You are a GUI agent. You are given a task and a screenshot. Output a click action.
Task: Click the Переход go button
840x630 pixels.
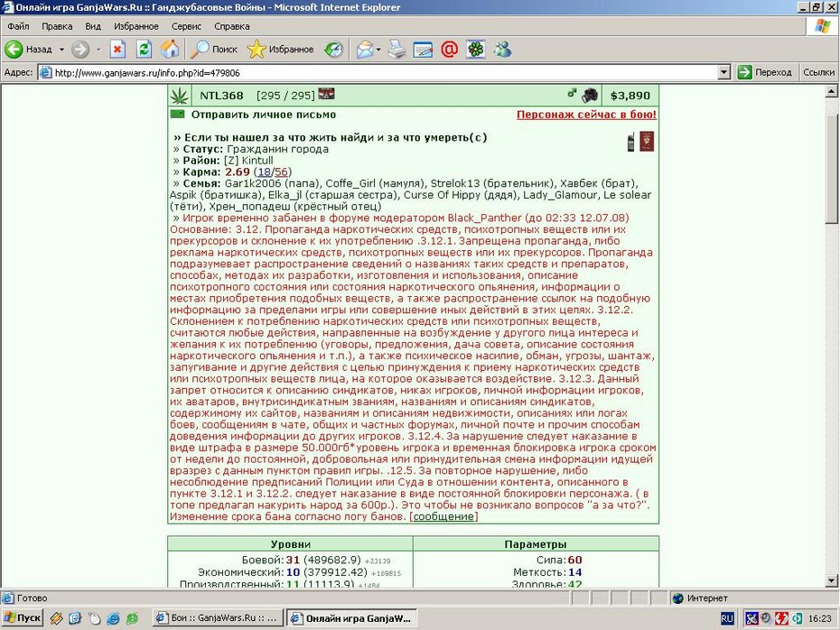pos(765,72)
